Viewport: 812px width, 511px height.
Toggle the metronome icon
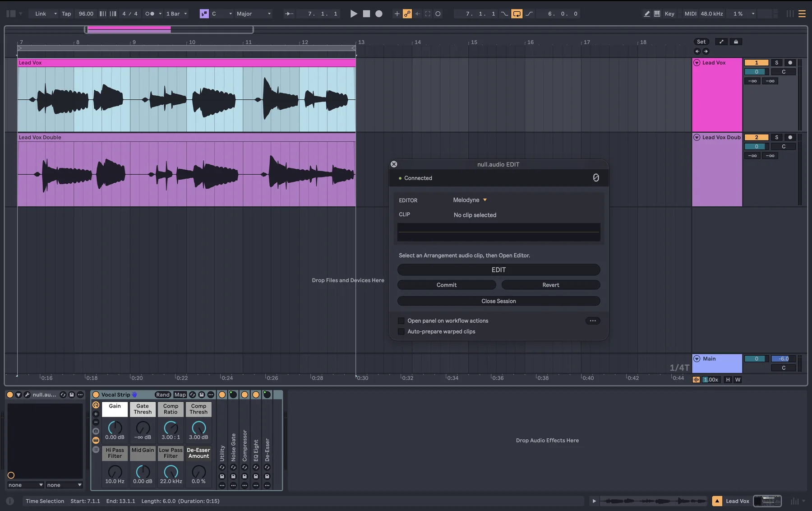[x=150, y=14]
